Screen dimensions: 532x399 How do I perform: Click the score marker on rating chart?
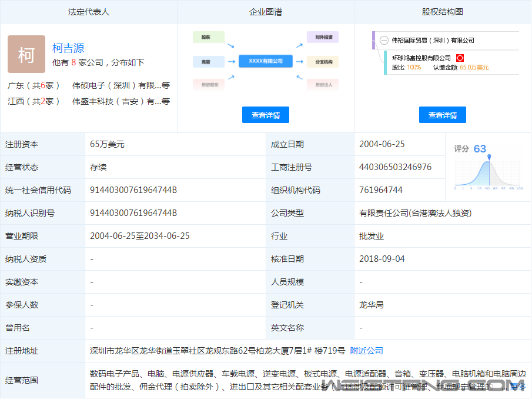coord(489,157)
